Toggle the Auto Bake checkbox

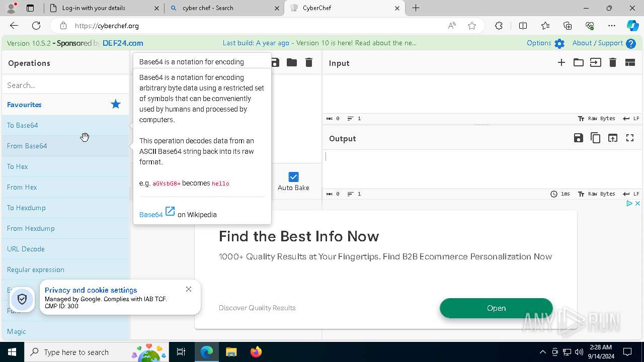294,177
